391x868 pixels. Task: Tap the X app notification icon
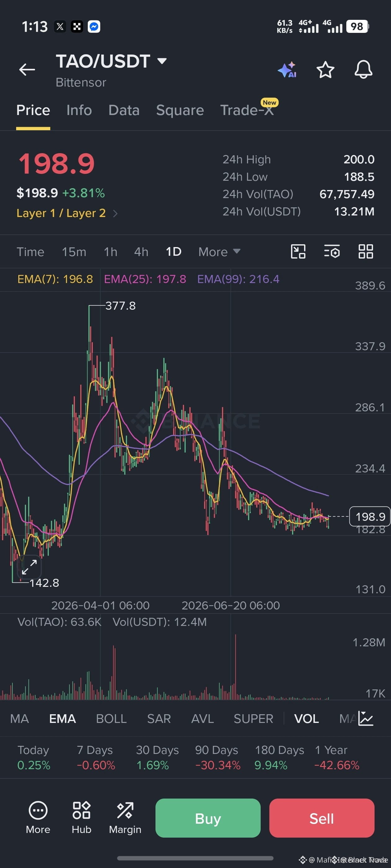tap(60, 27)
